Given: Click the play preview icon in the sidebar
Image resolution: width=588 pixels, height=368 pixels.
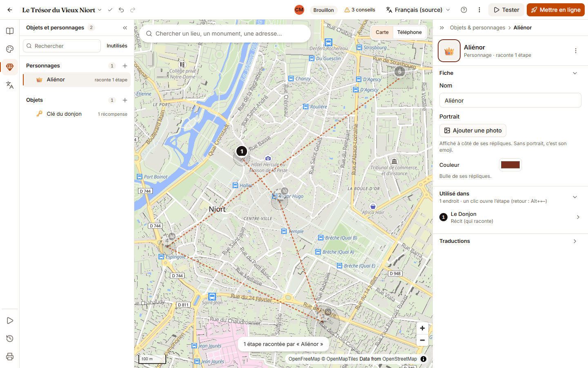Looking at the screenshot, I should (x=10, y=321).
